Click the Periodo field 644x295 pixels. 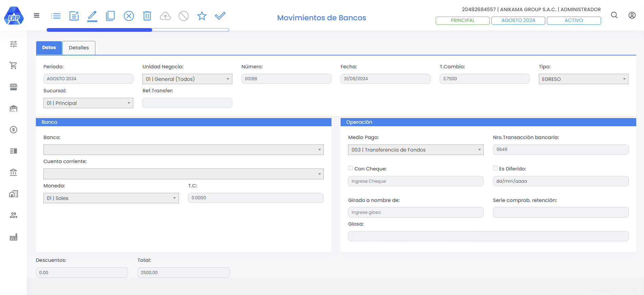point(88,79)
